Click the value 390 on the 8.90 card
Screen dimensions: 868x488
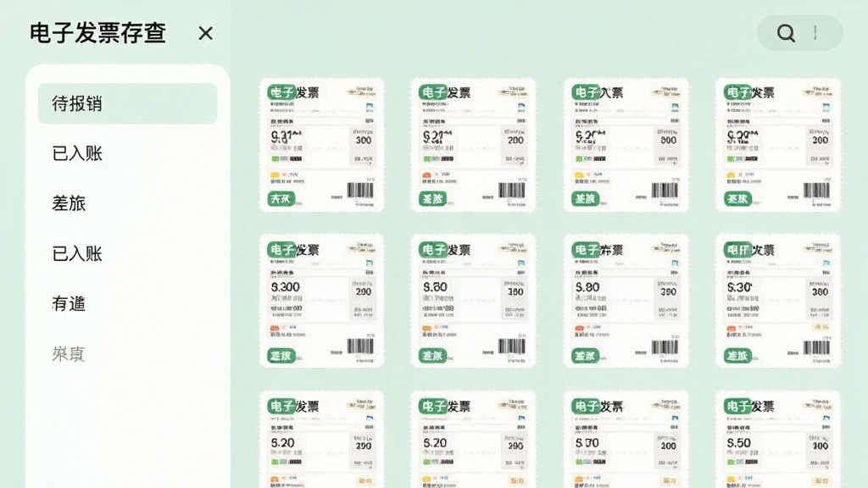pos(668,291)
